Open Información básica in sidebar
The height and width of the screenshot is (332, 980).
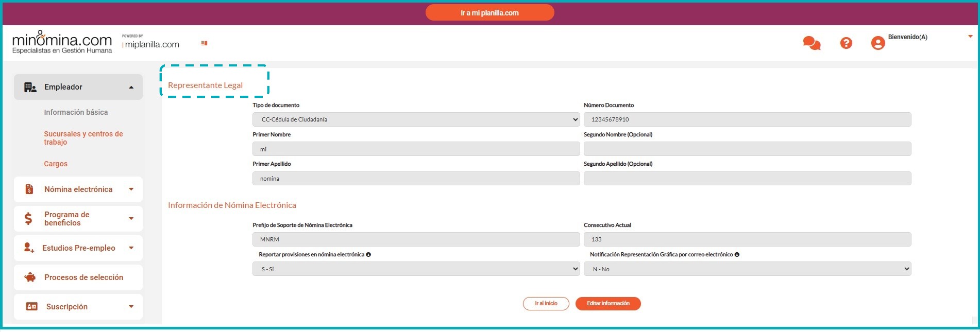tap(76, 112)
